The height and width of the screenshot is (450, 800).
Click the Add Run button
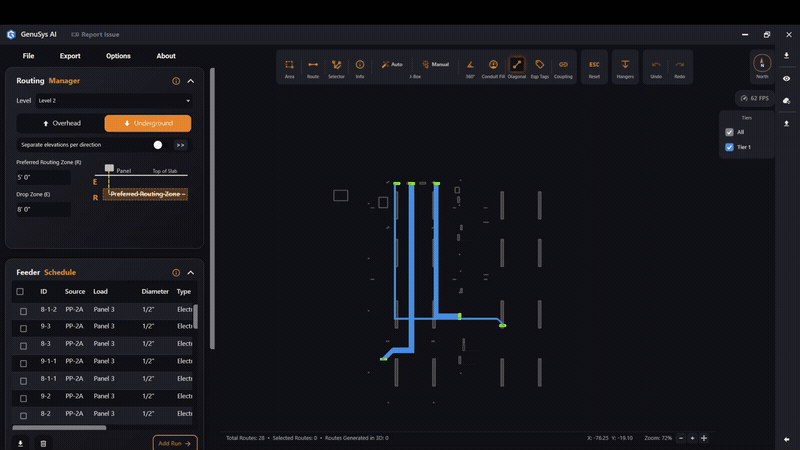(175, 443)
